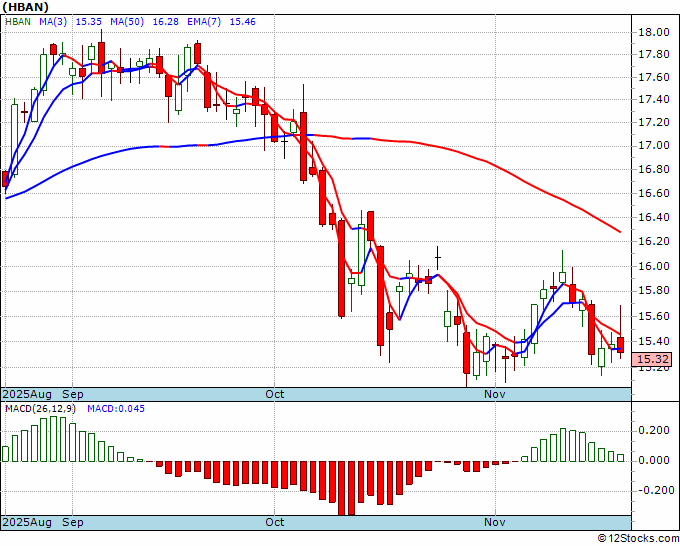Click the MA(50) value 16.28
The image size is (680, 546).
(x=165, y=22)
